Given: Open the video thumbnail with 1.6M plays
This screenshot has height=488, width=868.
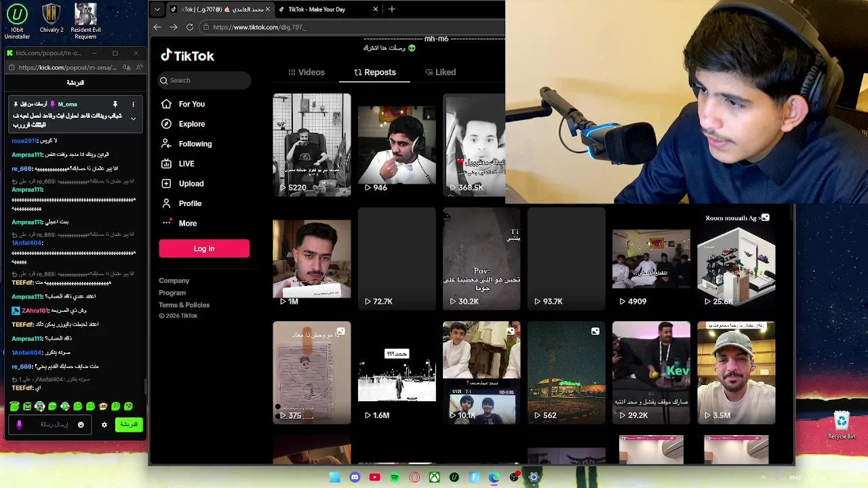Looking at the screenshot, I should [397, 373].
